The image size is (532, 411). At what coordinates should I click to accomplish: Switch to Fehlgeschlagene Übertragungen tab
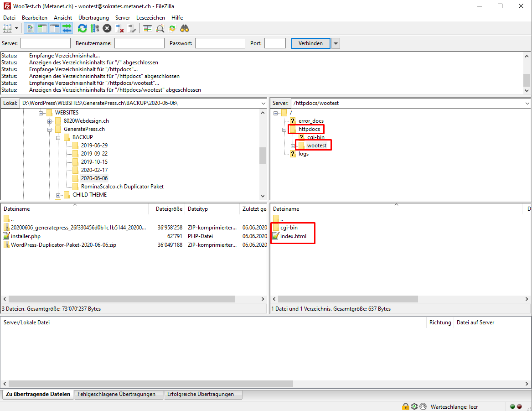116,394
